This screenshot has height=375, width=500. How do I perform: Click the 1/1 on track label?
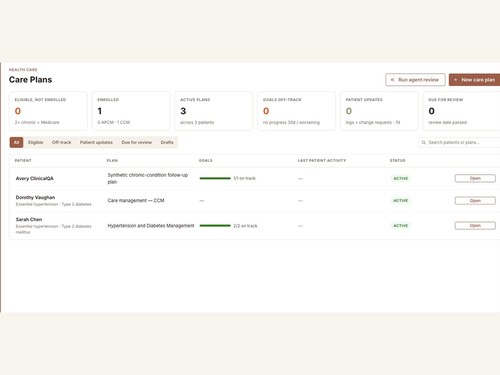pos(245,179)
